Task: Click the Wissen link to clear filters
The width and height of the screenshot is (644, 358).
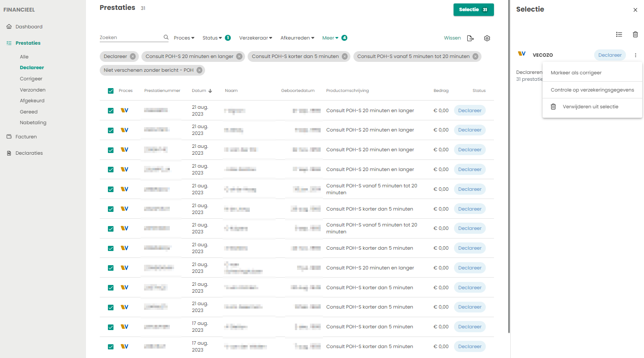Action: 452,38
